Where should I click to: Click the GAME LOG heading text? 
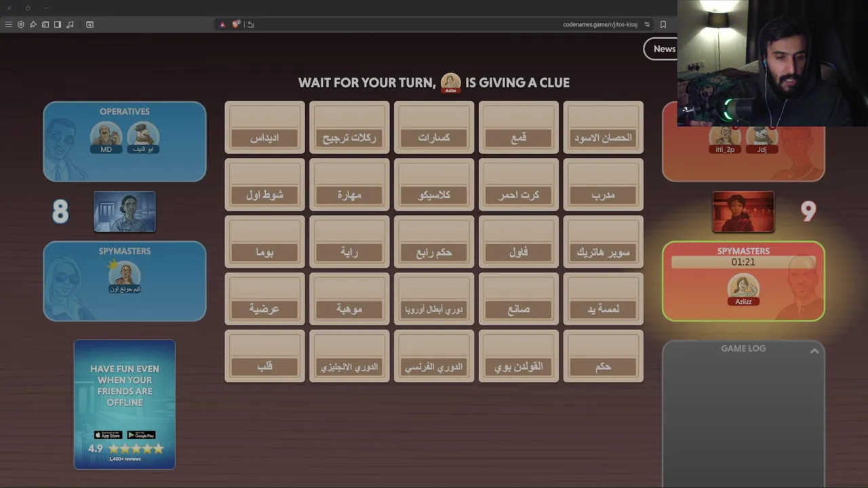coord(743,348)
